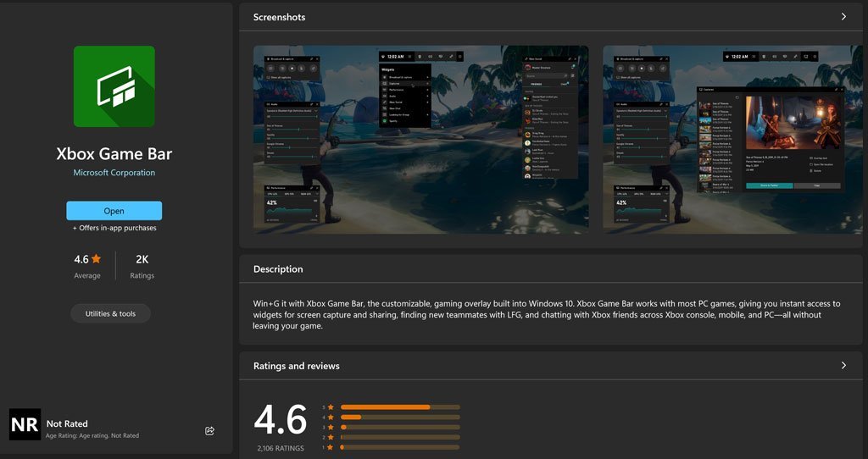Click the 4.6 Average rating stat
Image resolution: width=868 pixels, height=459 pixels.
(87, 266)
